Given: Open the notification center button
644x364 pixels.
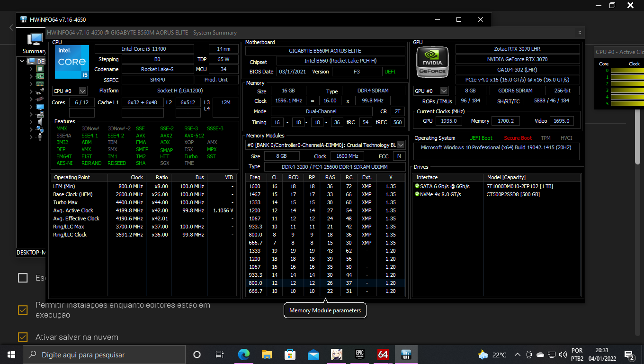Looking at the screenshot, I should click(630, 355).
